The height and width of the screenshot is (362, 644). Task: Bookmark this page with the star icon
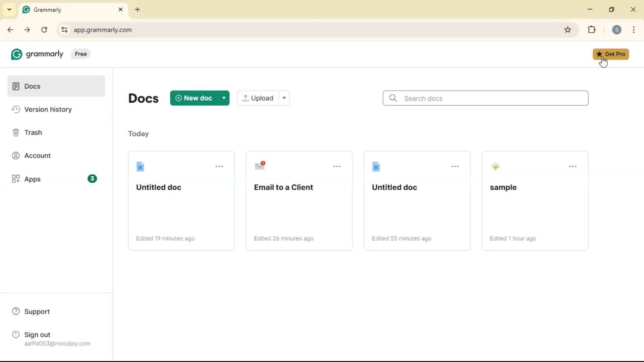[568, 30]
